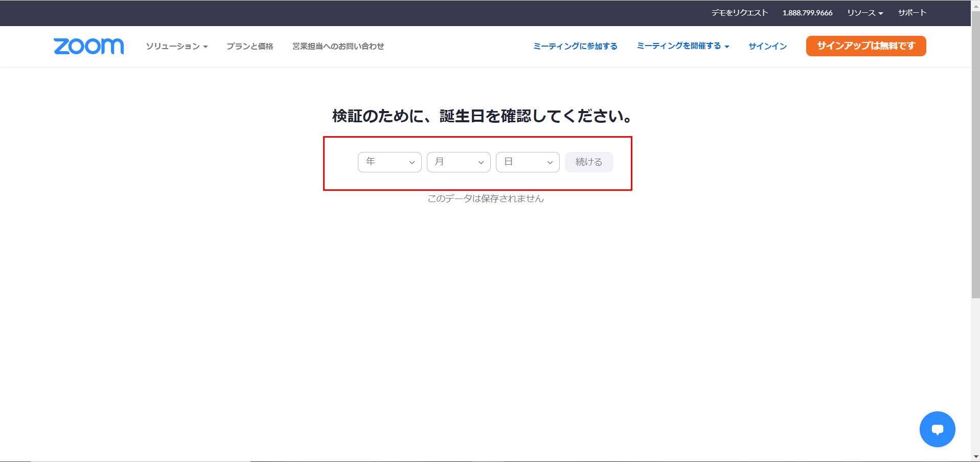
Task: Open サポート page
Action: (913, 13)
